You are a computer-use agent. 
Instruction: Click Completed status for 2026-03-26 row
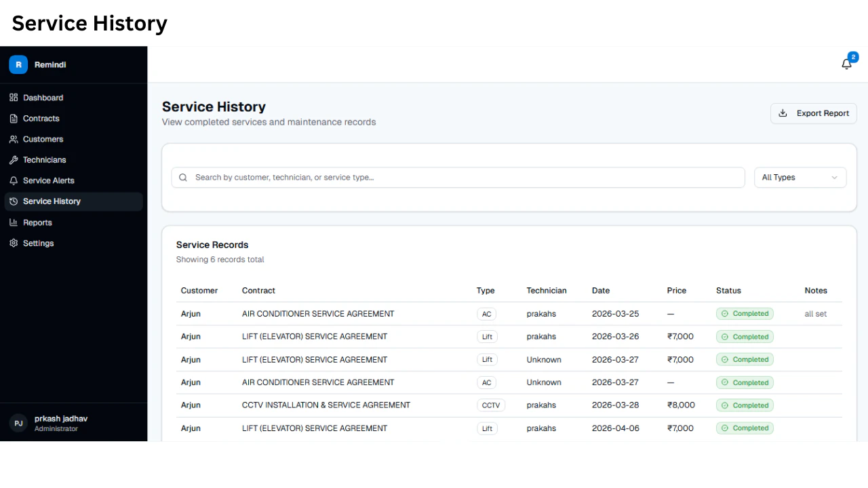pyautogui.click(x=745, y=337)
